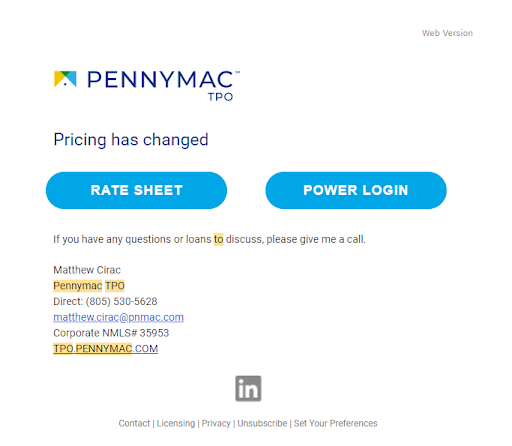Click the Pennymac house logo icon
512x446 pixels.
tap(65, 79)
